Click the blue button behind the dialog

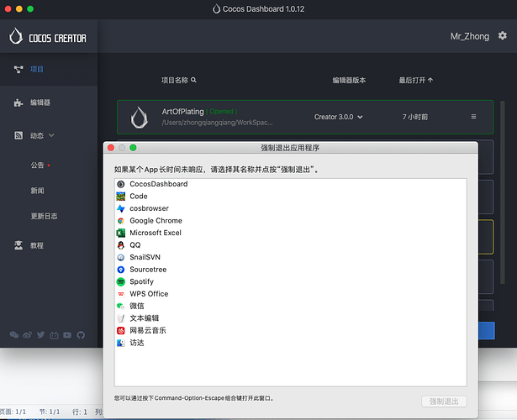click(x=487, y=330)
